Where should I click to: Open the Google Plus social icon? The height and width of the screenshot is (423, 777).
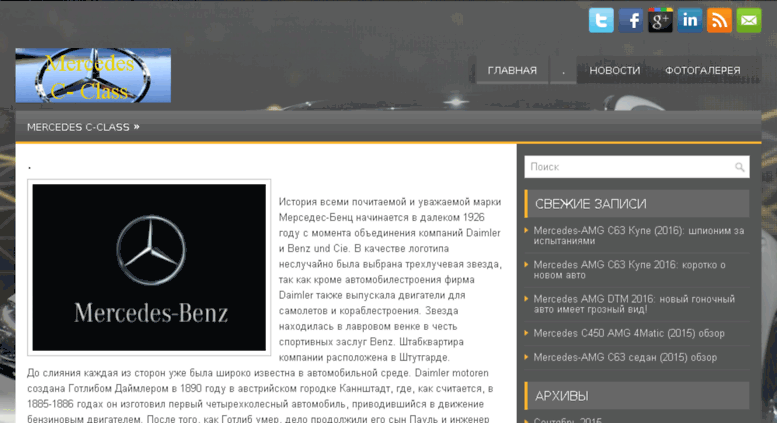tap(660, 20)
